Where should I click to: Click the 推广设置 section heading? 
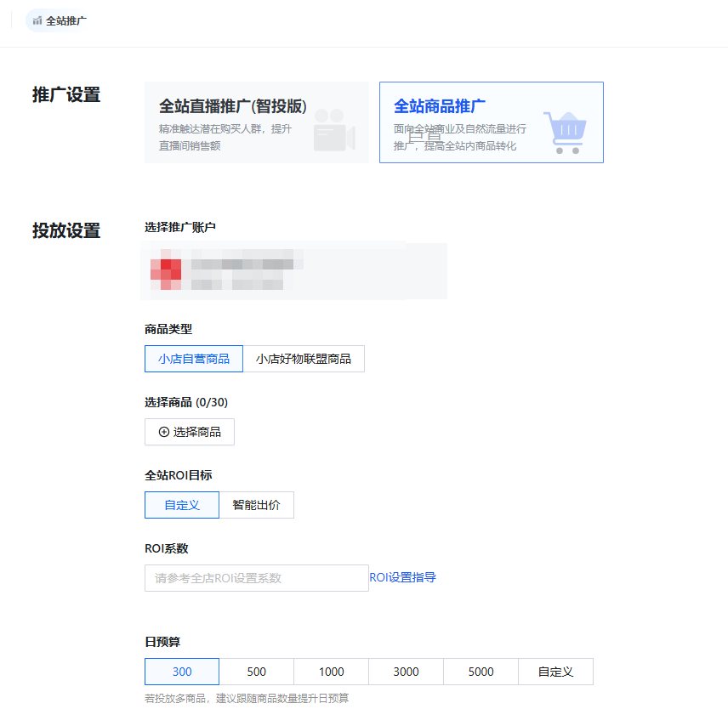(x=66, y=94)
